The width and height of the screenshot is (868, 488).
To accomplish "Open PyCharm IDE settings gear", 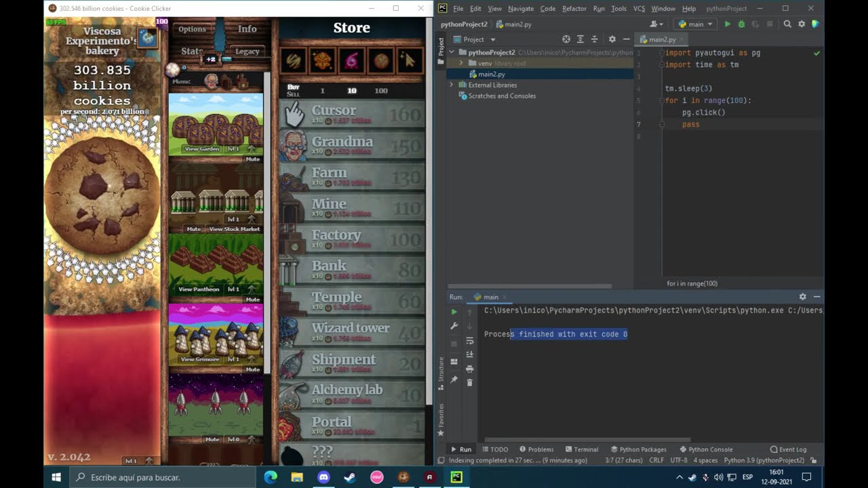I will point(802,24).
